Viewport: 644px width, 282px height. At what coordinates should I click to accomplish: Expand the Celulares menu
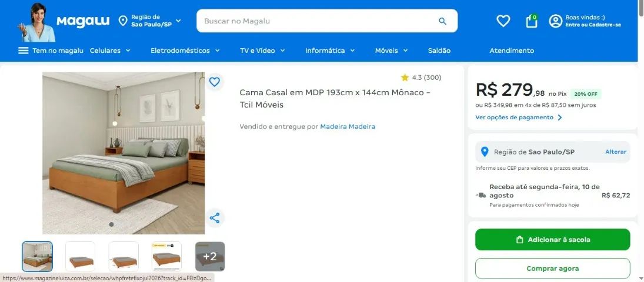click(x=110, y=51)
